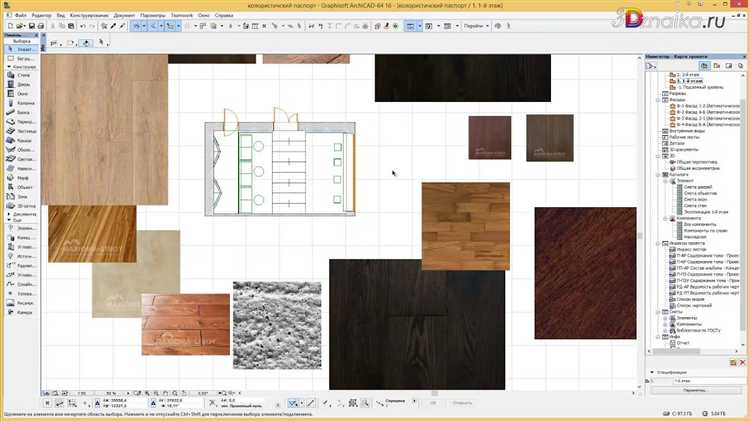
Task: Select the Zone (Зона) tool
Action: click(x=21, y=197)
